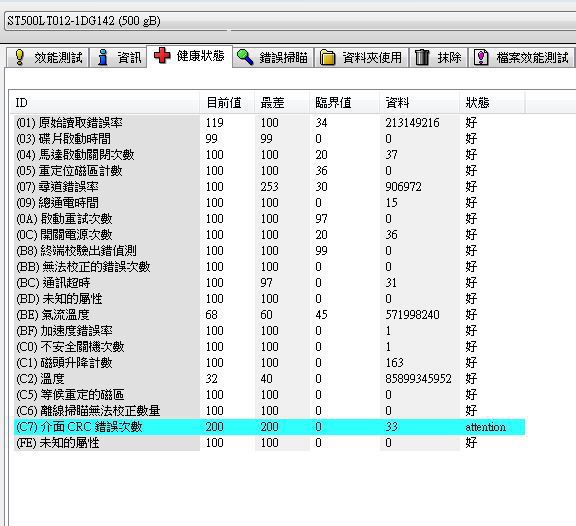This screenshot has width=576, height=526.
Task: Click the file benchmark icon for 檔案效能測試
Action: pyautogui.click(x=481, y=58)
